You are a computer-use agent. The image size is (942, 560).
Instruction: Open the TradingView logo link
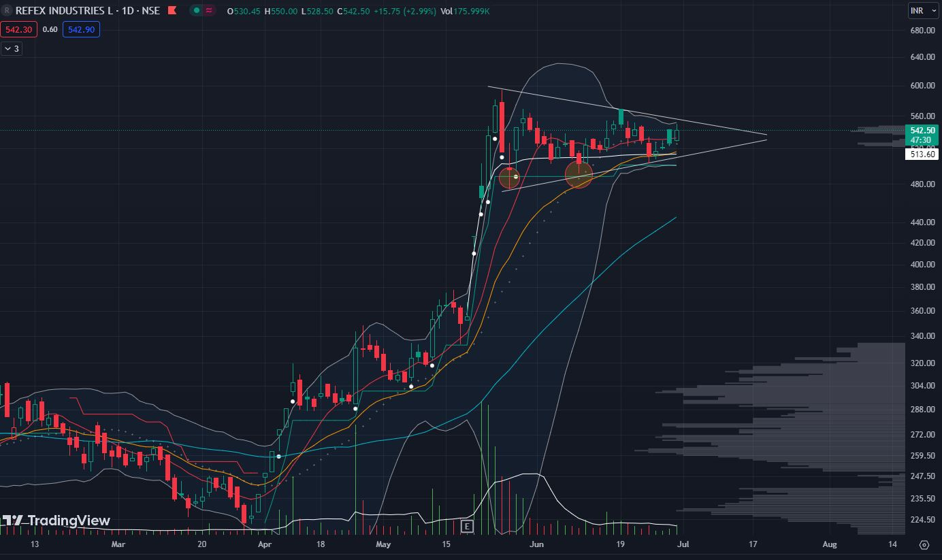coord(55,521)
